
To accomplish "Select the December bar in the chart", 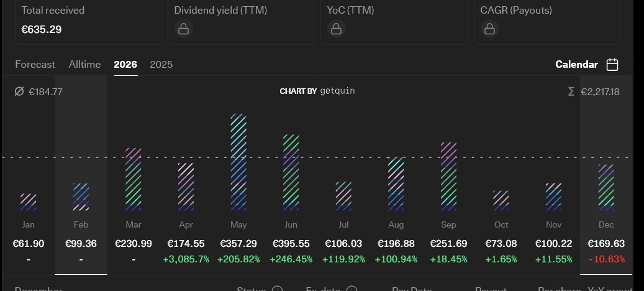I will pyautogui.click(x=606, y=187).
